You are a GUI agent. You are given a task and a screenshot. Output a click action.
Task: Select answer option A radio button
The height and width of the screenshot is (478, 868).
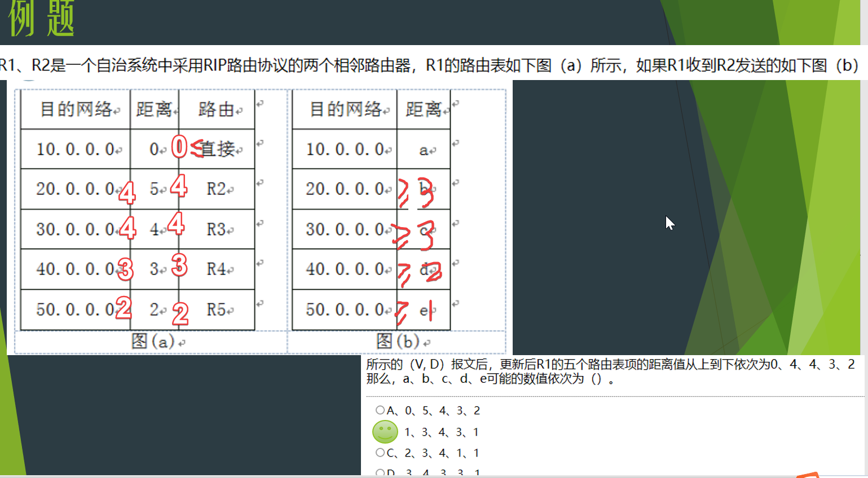379,410
